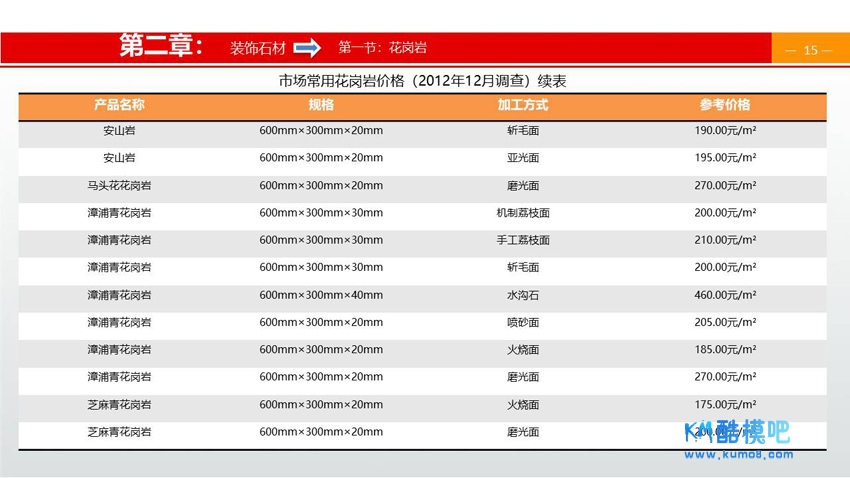Select the 马头花花岗岩 product cell

[x=119, y=186]
